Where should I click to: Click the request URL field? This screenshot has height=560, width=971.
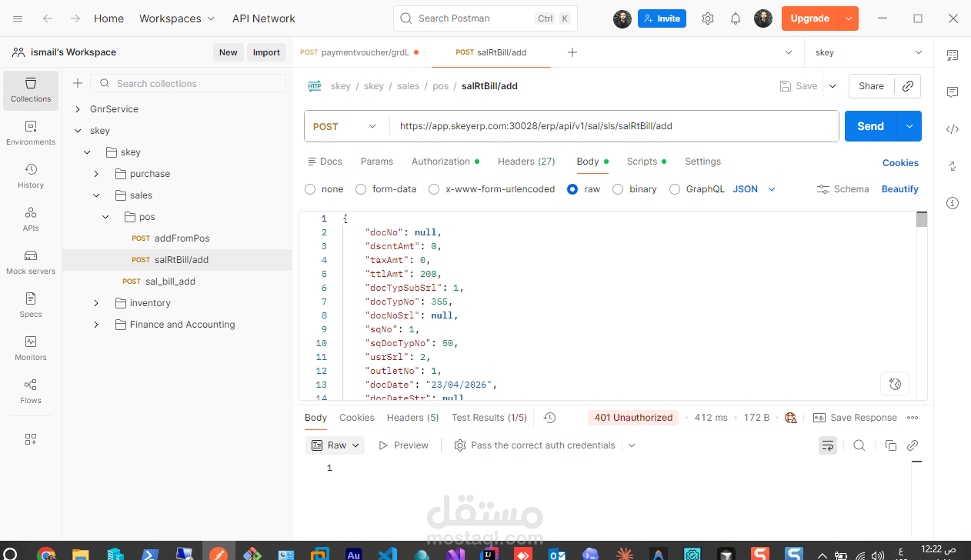coord(614,126)
